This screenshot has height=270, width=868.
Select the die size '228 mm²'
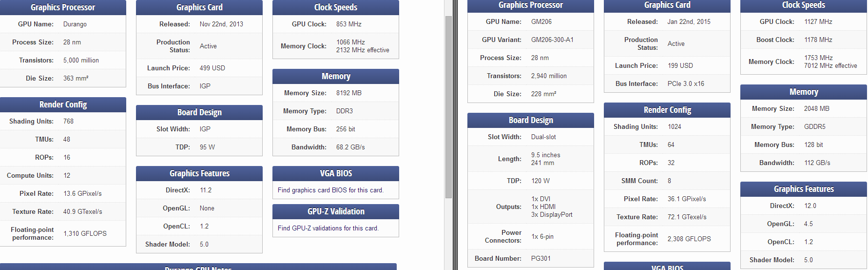tap(543, 94)
